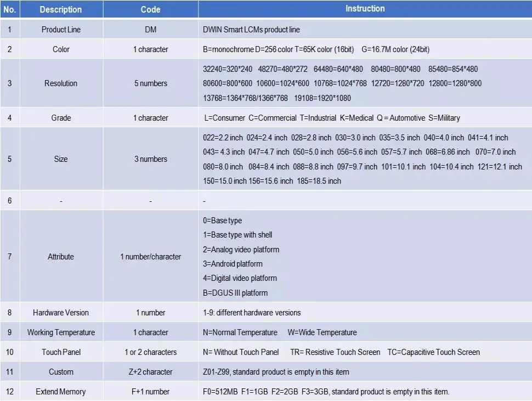Click row number 6 cell

(x=10, y=201)
